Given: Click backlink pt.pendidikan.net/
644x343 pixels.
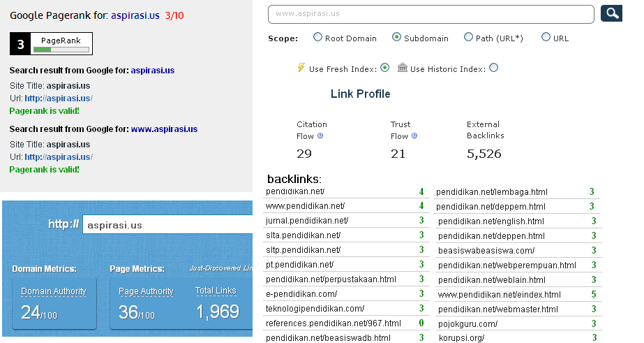Looking at the screenshot, I should [x=300, y=265].
